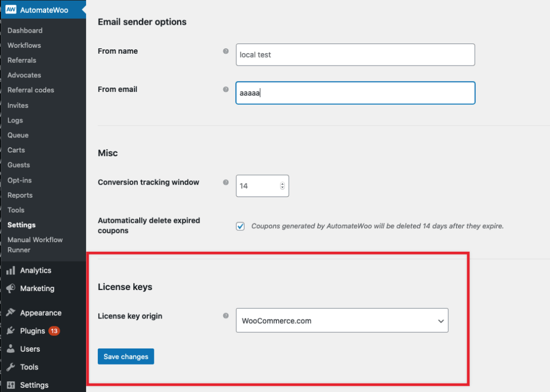Open the License key origin dropdown
This screenshot has width=550, height=392.
click(x=342, y=320)
